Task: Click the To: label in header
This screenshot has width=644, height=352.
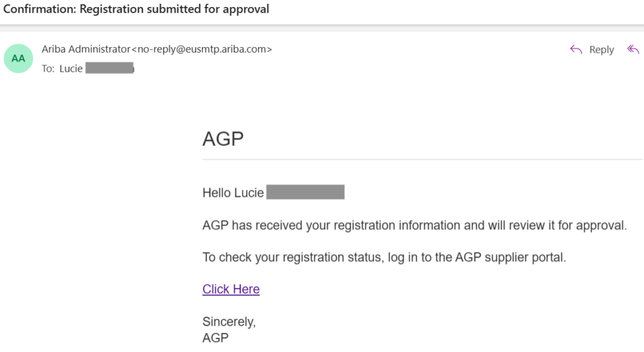Action: tap(48, 69)
